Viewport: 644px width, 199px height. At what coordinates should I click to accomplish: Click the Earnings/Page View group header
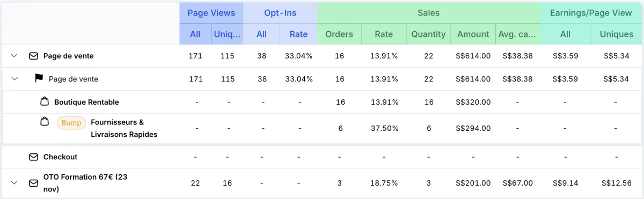coord(591,13)
